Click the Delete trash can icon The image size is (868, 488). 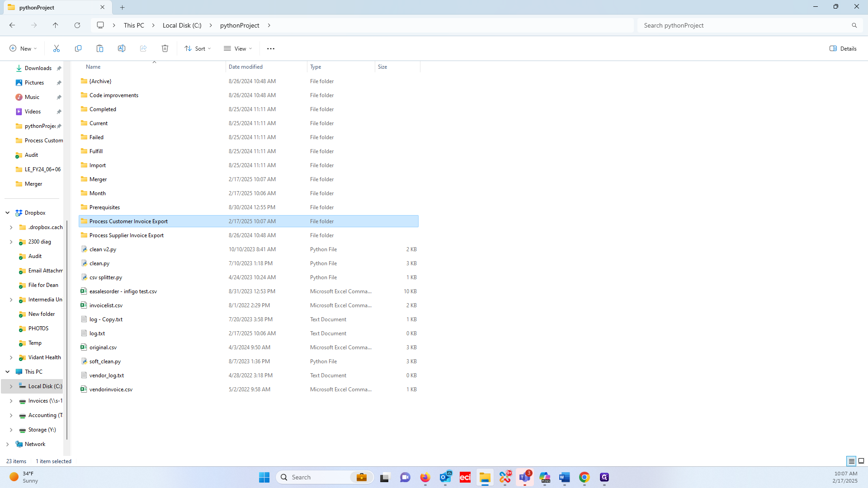tap(165, 48)
